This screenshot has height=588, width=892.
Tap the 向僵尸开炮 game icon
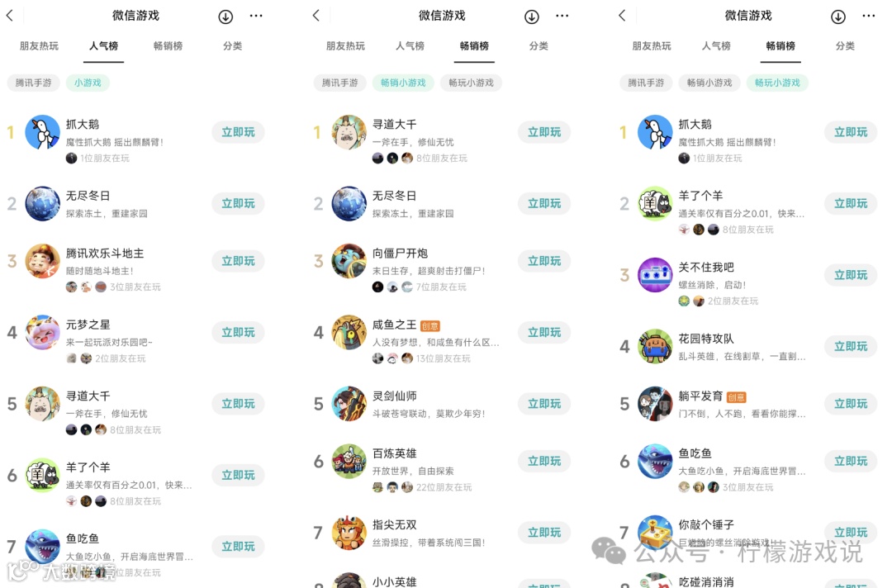point(349,261)
